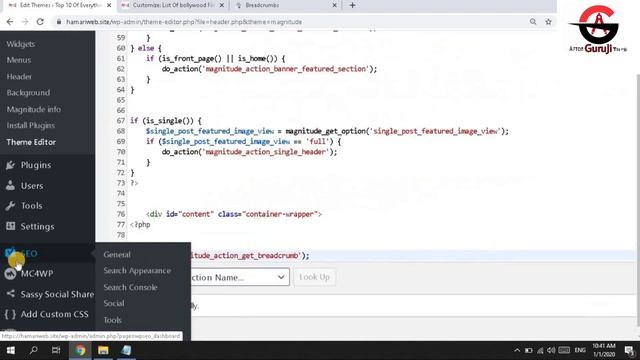Open the Settings menu label
Viewport: 640px width, 360px height.
coord(37,226)
